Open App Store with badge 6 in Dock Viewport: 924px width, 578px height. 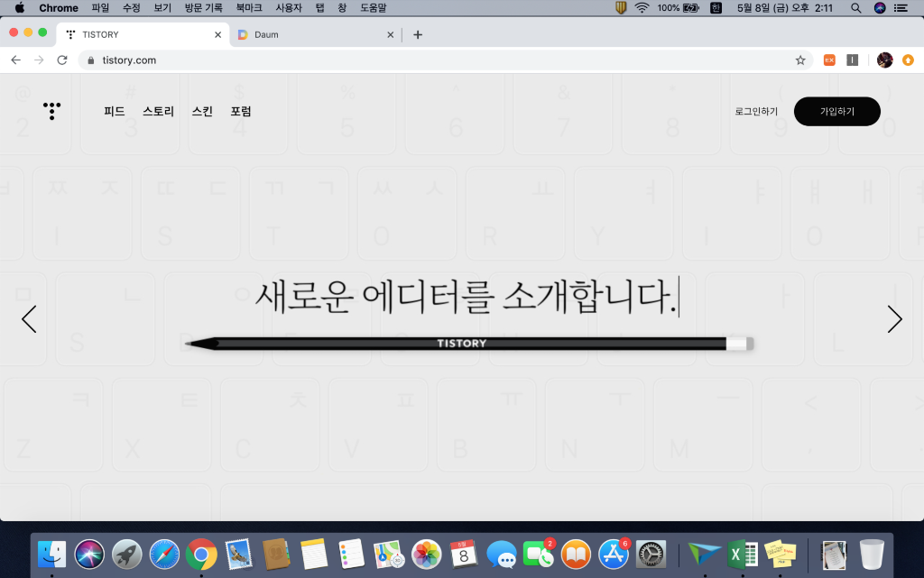(x=614, y=555)
